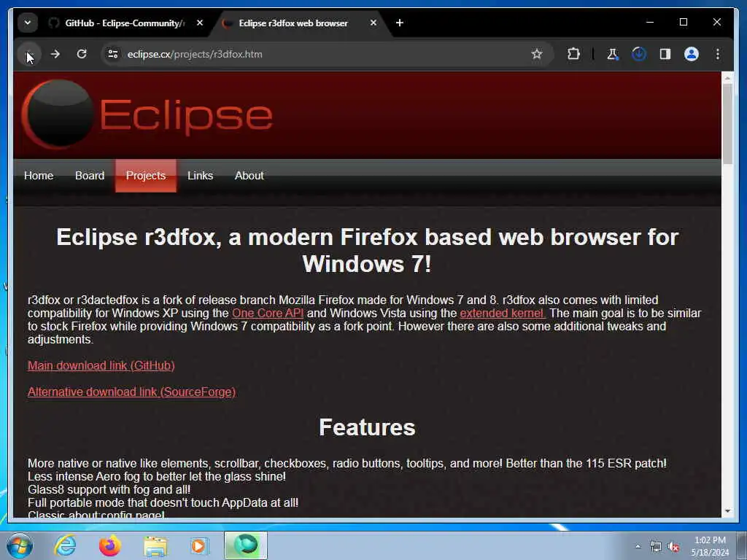Switch to the GitHub Eclipse-Community tab
Image resolution: width=747 pixels, height=560 pixels.
pyautogui.click(x=125, y=23)
